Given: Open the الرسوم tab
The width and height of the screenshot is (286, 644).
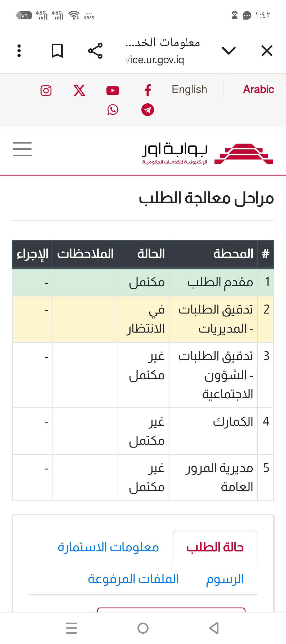Looking at the screenshot, I should click(x=225, y=579).
